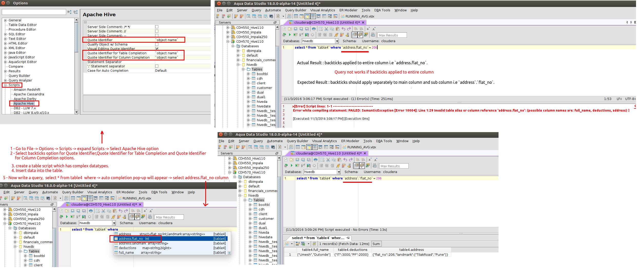Click RUNNING_AVG.vizx in the error window toolbar
The height and width of the screenshot is (274, 644).
point(357,16)
